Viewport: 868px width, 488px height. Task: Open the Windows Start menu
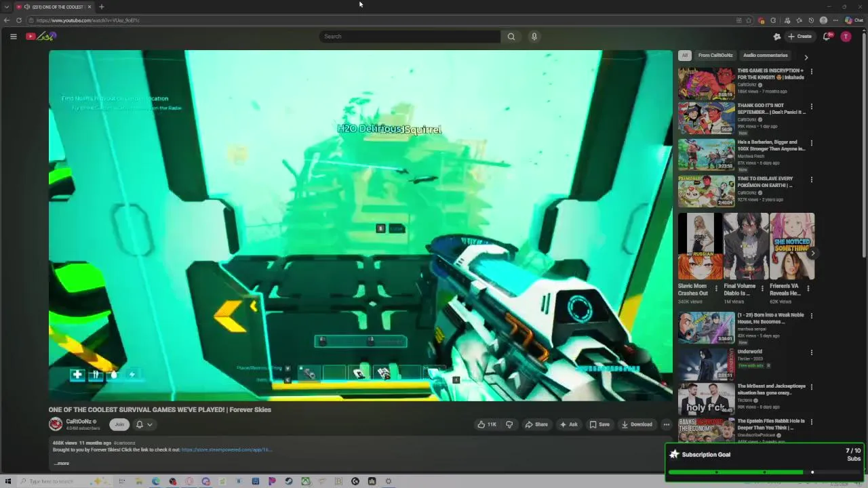(8, 481)
